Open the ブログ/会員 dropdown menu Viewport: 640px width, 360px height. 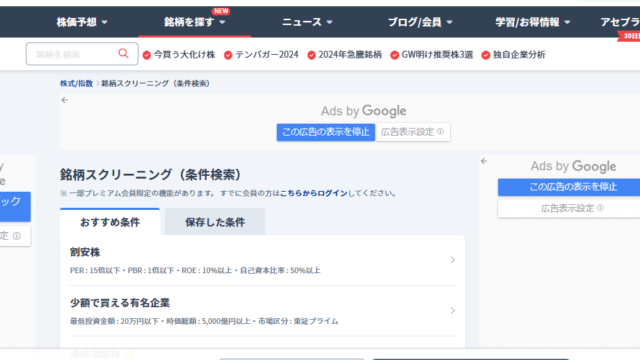click(420, 22)
